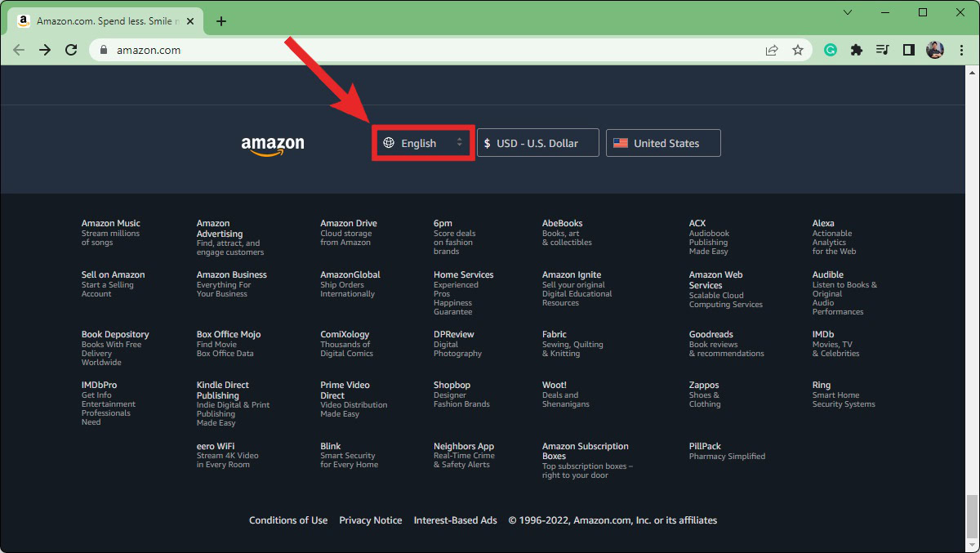The image size is (980, 553).
Task: Open the ACX link
Action: (x=697, y=223)
